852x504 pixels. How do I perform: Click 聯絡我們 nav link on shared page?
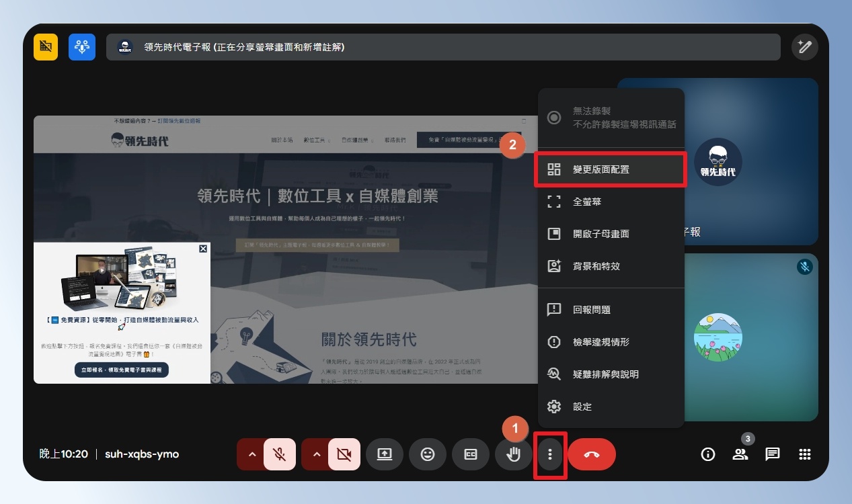tap(395, 140)
